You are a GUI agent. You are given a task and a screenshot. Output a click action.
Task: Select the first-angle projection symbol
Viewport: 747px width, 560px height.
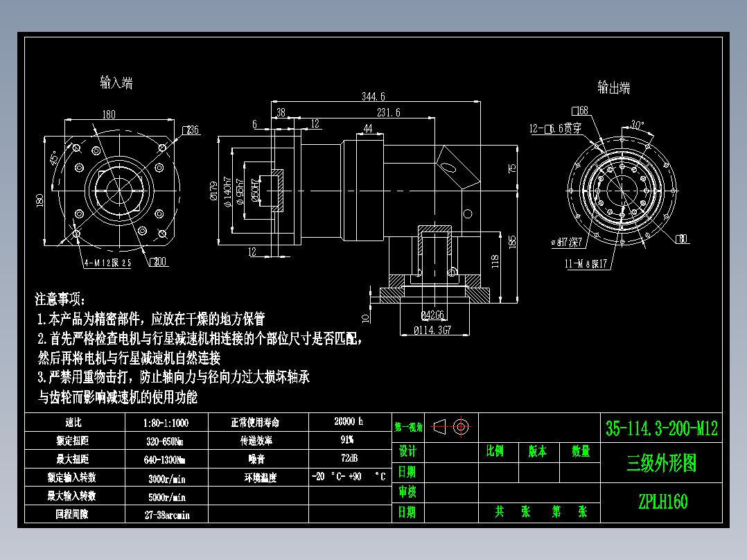(441, 427)
